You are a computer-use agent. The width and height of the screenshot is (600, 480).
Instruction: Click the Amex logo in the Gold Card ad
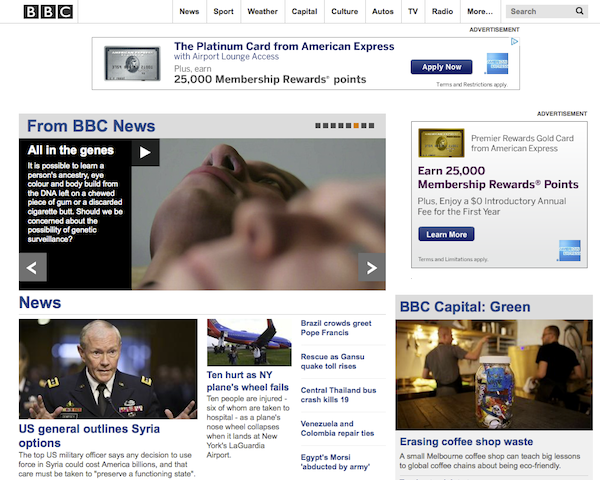[569, 251]
